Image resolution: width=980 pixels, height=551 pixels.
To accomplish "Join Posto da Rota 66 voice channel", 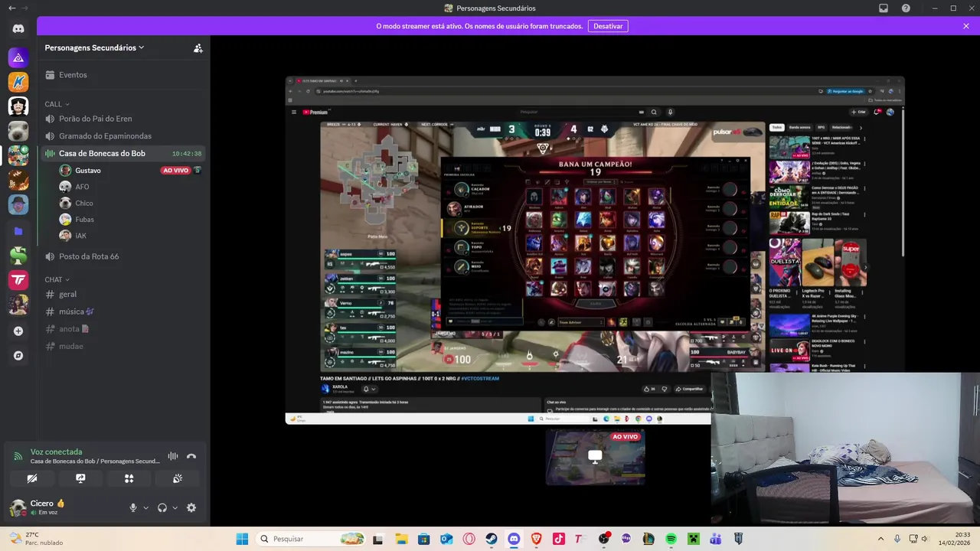I will click(x=122, y=256).
